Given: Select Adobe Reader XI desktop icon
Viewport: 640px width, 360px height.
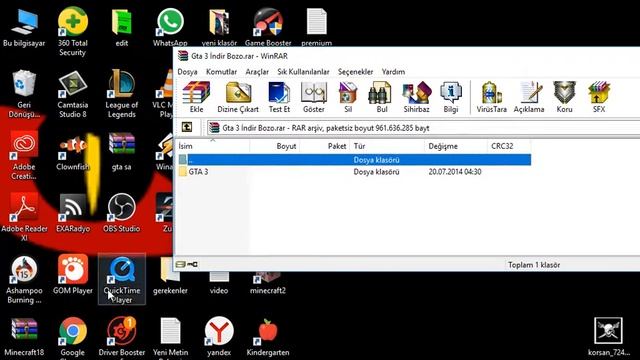Looking at the screenshot, I should pyautogui.click(x=24, y=218).
